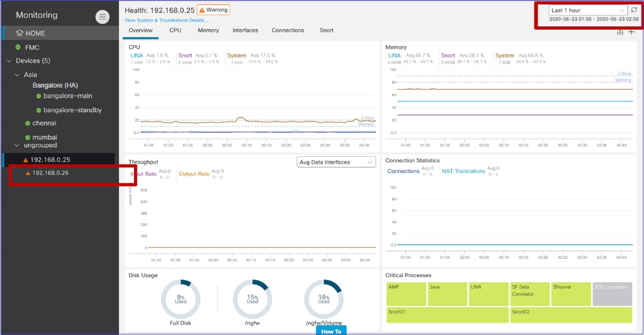The image size is (644, 335).
Task: Toggle System series in CPU chart
Action: pos(237,56)
